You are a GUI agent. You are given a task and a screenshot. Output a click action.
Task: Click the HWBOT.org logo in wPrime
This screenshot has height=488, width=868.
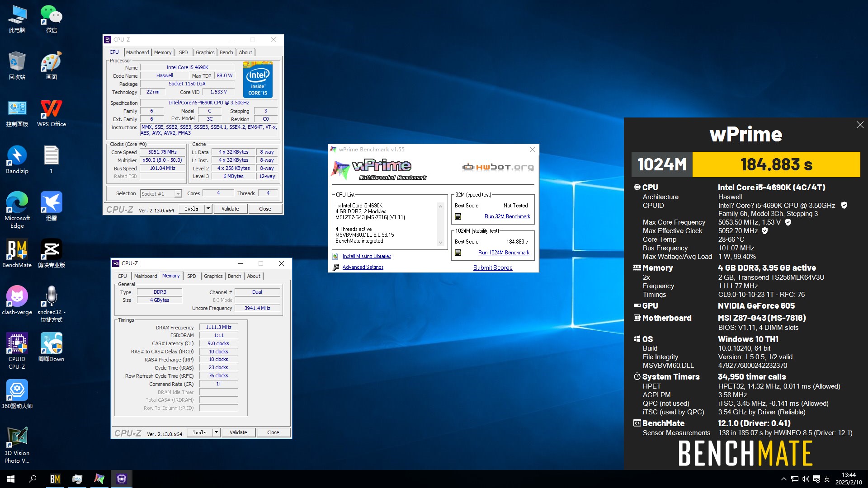coord(497,167)
